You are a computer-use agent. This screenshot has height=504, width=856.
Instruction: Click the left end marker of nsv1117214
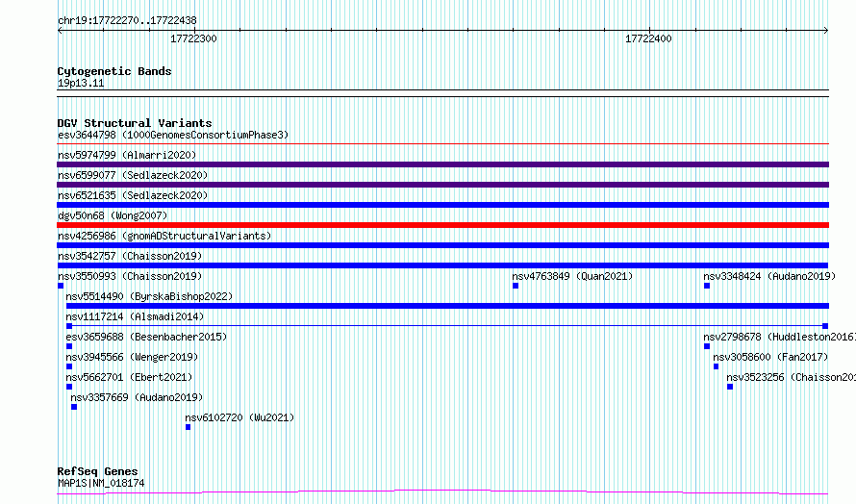point(69,326)
